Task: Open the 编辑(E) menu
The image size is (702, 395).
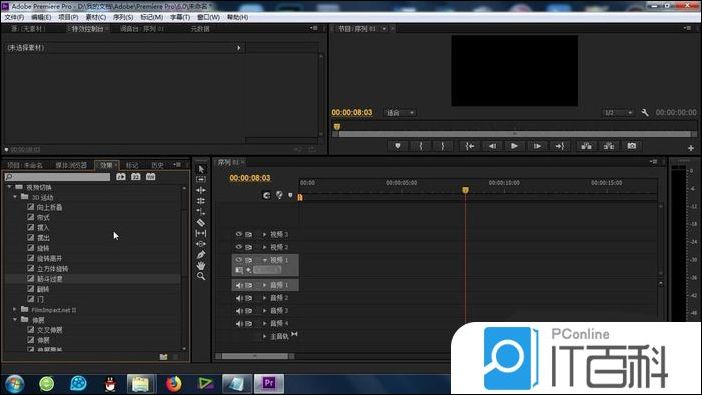Action: click(41, 17)
